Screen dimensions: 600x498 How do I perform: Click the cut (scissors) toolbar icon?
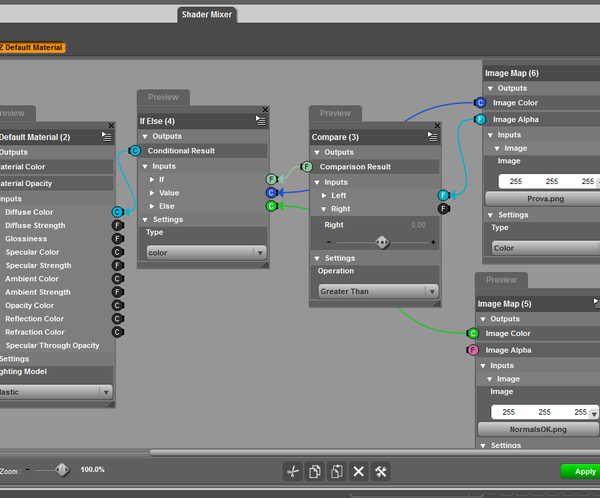coord(293,471)
